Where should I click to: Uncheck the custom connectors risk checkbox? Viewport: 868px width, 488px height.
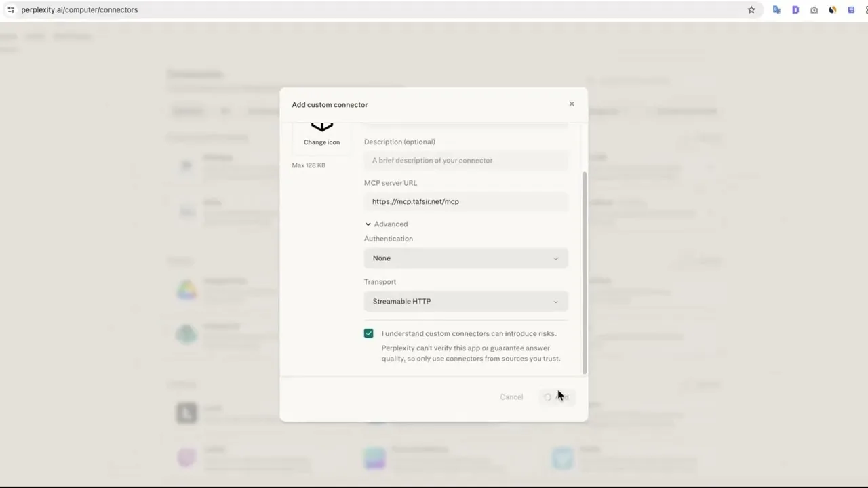coord(368,333)
